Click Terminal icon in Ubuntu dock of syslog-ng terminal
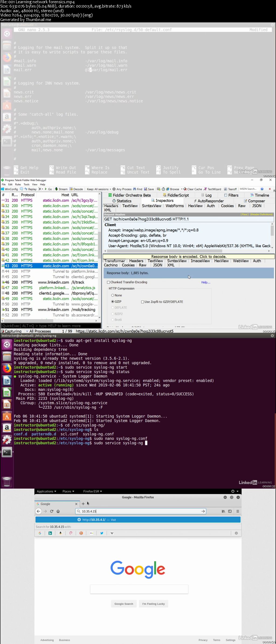The image size is (276, 644). click(7, 452)
